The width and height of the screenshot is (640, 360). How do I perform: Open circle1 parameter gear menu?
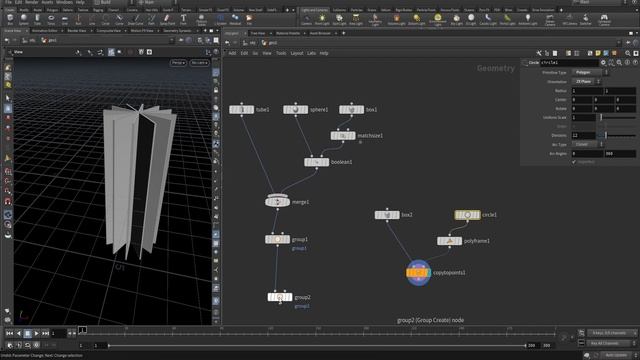click(603, 62)
